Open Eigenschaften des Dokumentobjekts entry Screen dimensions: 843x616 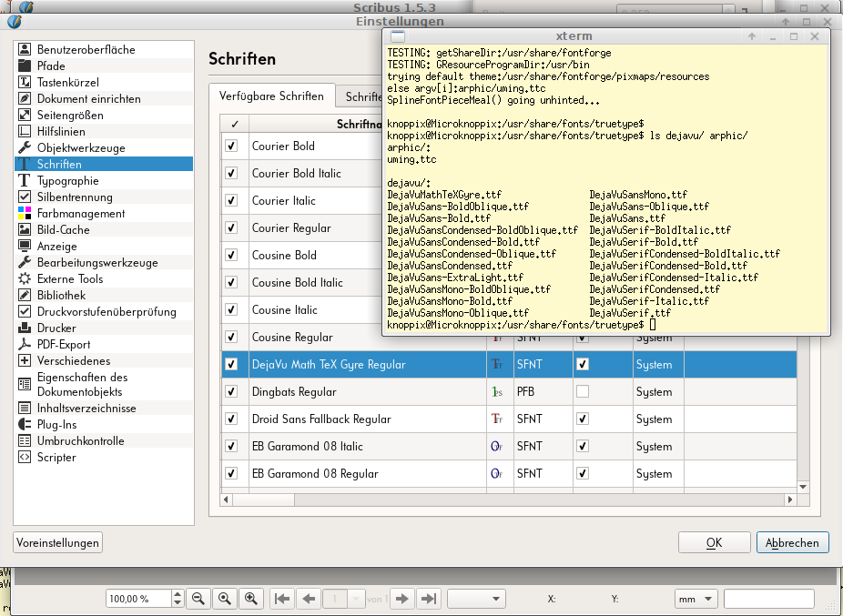coord(104,384)
